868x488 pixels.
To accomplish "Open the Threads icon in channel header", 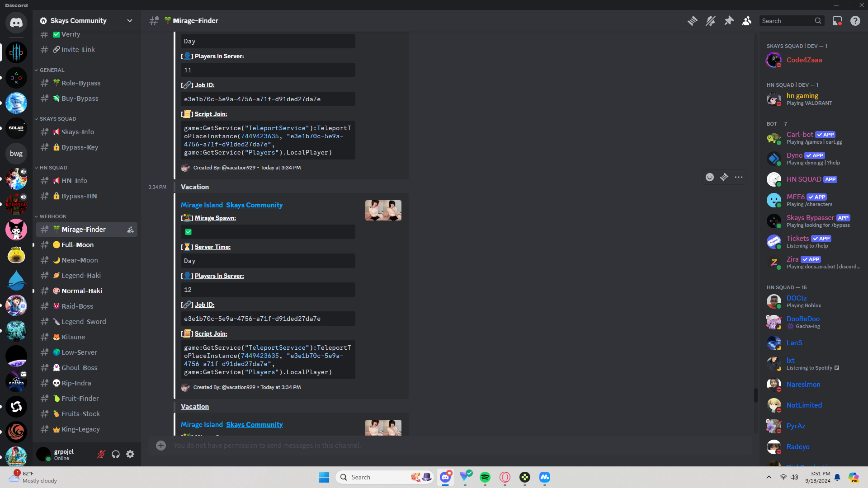I will coord(692,21).
